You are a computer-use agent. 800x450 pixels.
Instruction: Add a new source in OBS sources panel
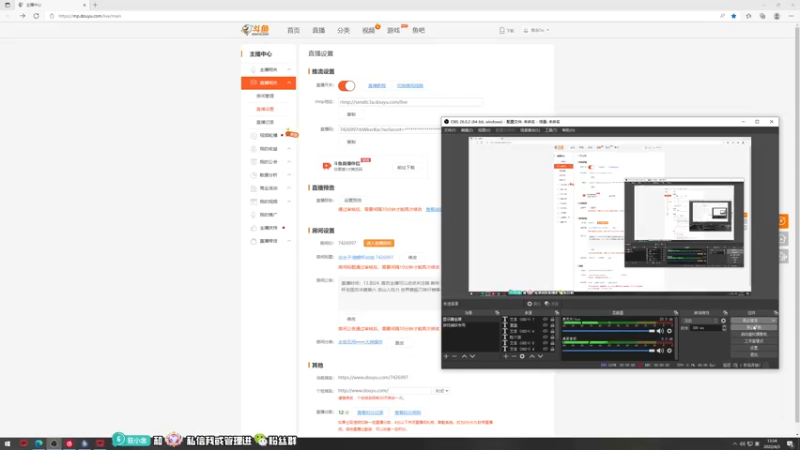pos(506,356)
